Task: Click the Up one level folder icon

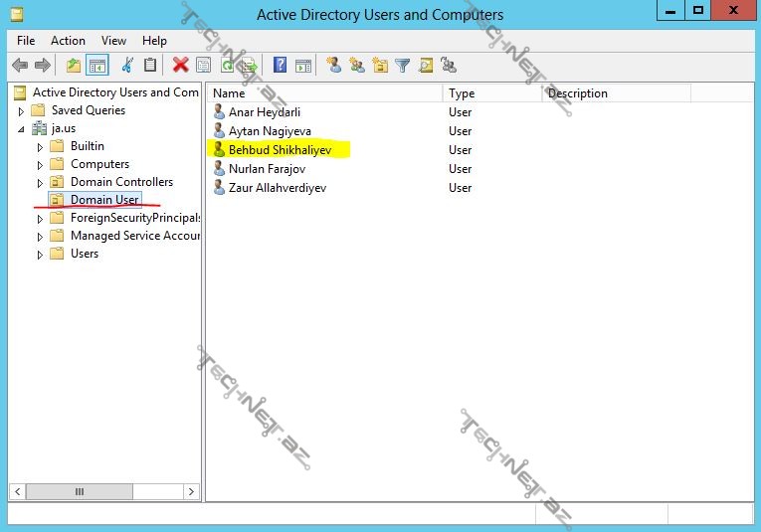Action: tap(73, 66)
